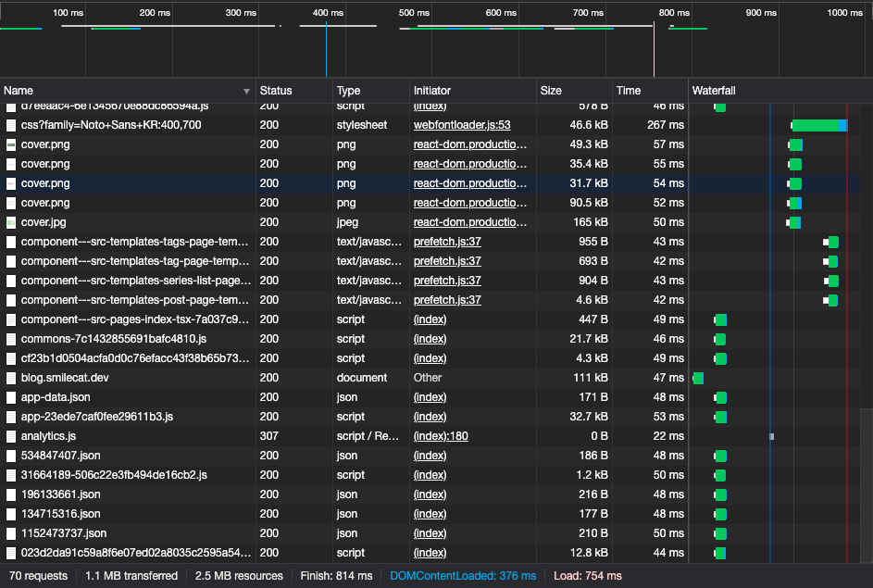
Task: Click the file icon beside analytics.js
Action: tap(11, 436)
